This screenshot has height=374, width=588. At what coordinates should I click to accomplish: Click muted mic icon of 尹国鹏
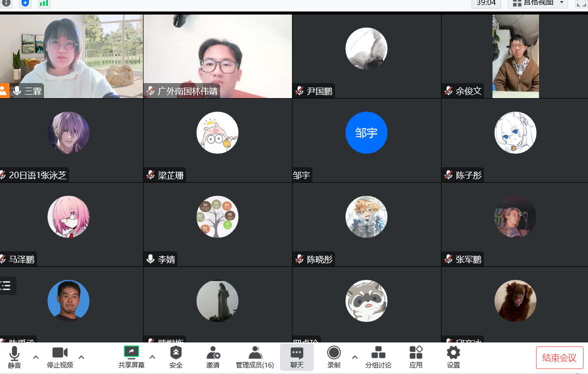299,91
